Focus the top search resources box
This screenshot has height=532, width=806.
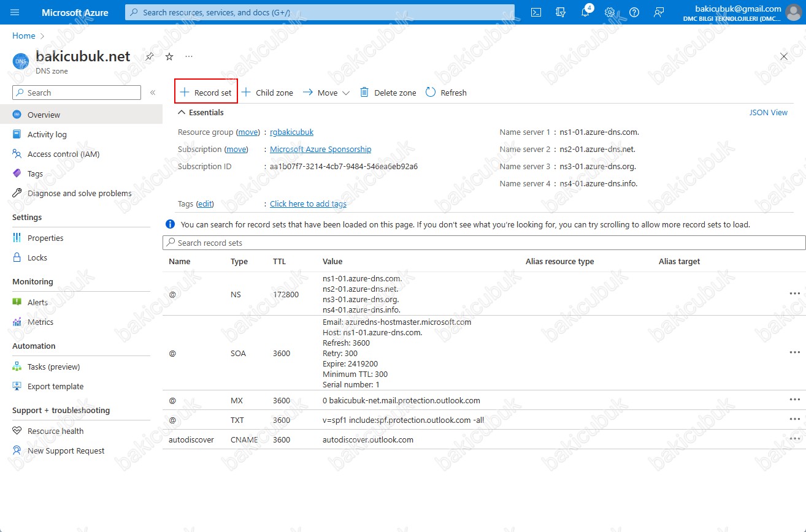coord(320,12)
